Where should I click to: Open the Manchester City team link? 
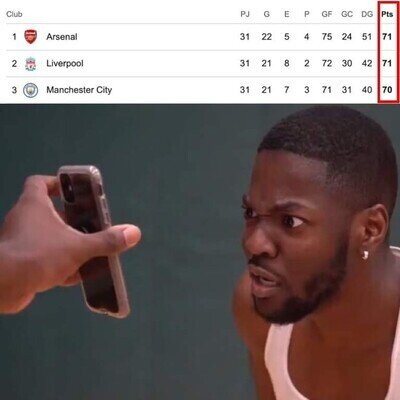tap(79, 90)
